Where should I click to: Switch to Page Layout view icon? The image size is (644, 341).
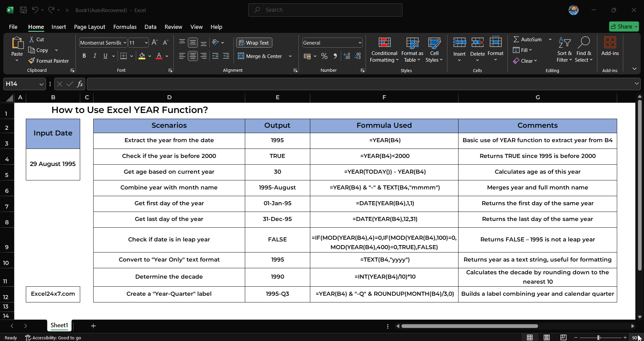(x=547, y=337)
